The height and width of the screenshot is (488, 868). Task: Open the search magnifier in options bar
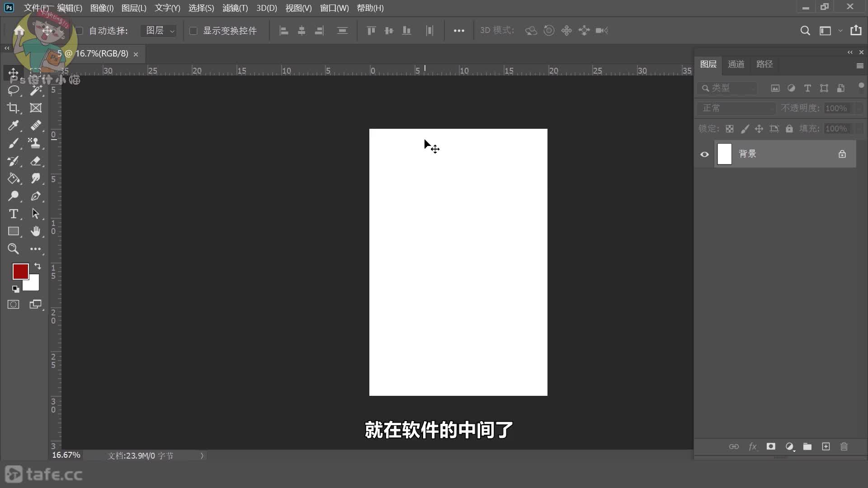805,31
